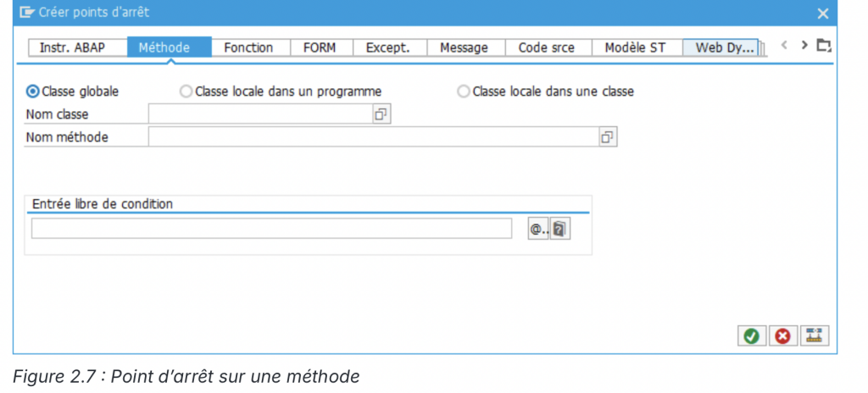Open the condition help book icon

560,229
